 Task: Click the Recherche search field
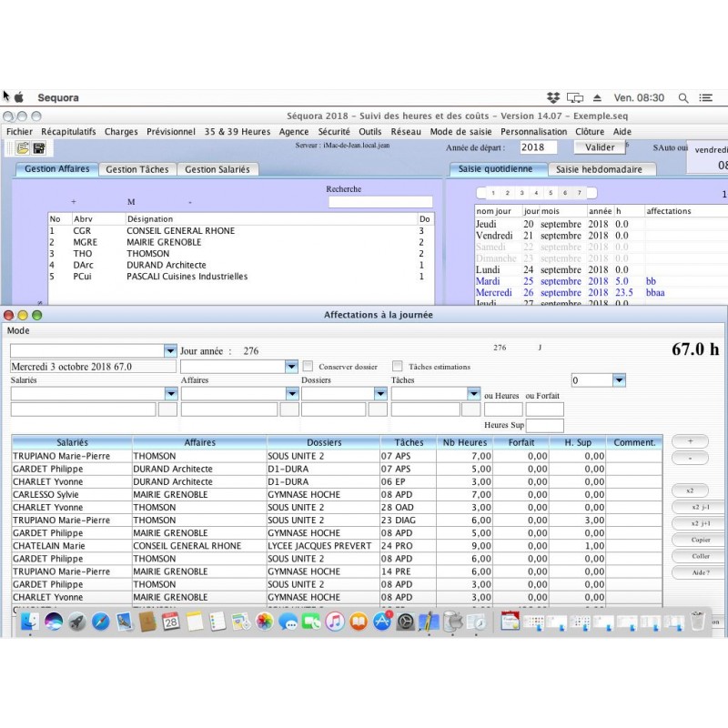(380, 202)
